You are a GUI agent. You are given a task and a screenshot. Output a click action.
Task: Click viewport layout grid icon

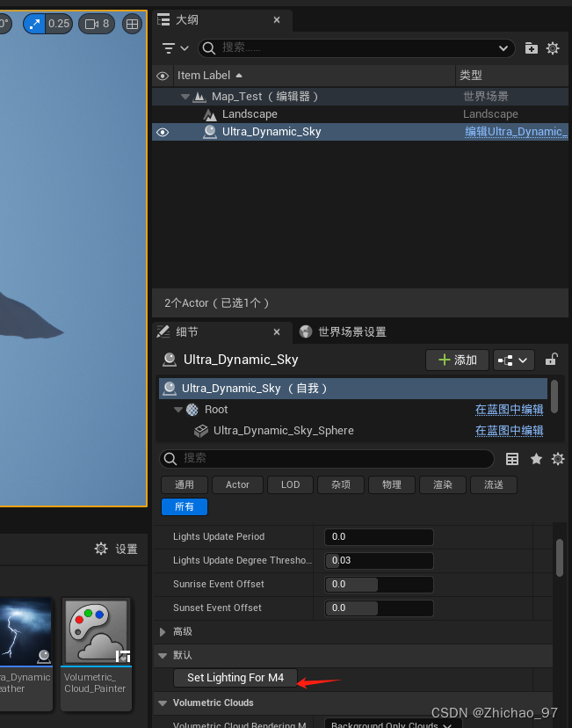tap(132, 24)
